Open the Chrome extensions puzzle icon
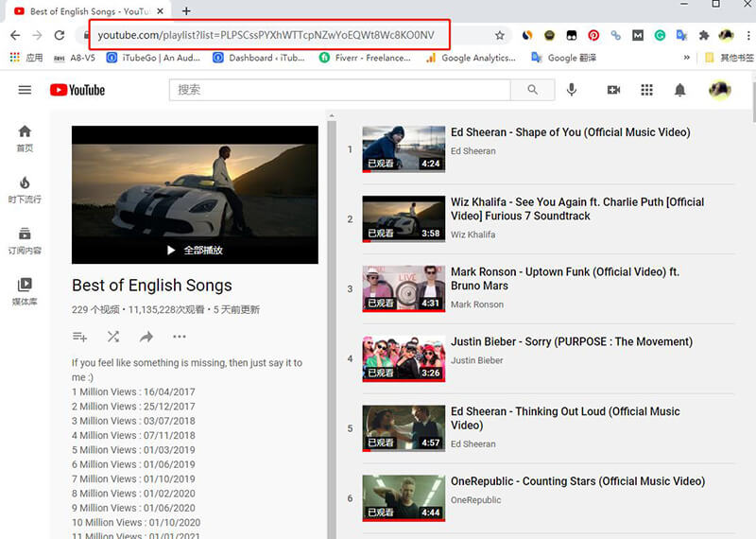Screen dimensions: 756x539 704,35
